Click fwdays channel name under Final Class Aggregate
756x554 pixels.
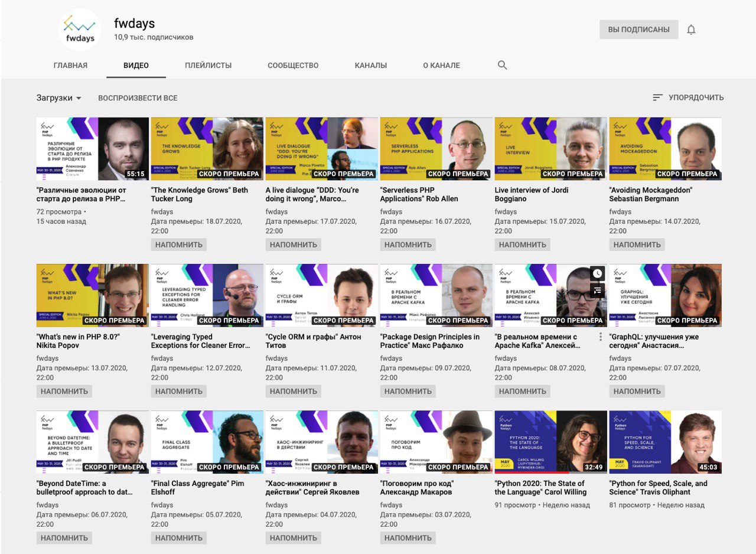[162, 505]
